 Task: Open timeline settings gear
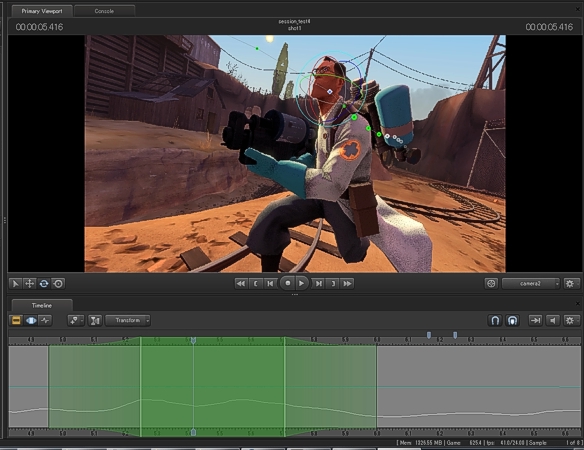coord(569,320)
